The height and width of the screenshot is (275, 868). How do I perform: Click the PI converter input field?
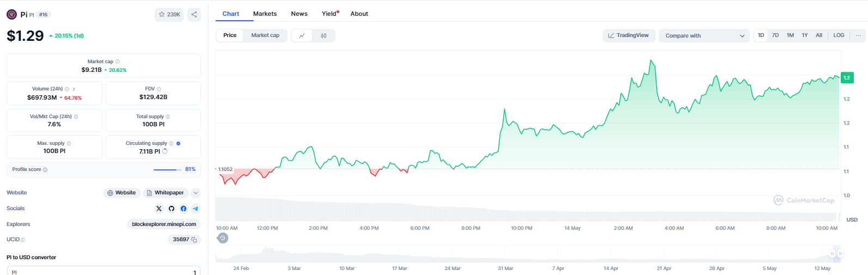[103, 271]
